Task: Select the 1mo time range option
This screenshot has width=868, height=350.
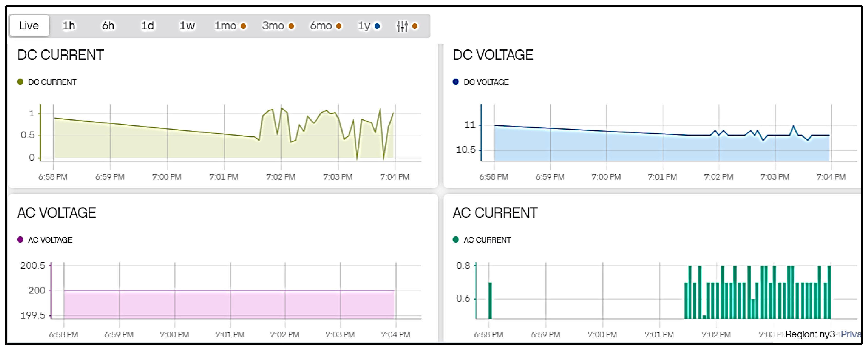Action: coord(226,26)
